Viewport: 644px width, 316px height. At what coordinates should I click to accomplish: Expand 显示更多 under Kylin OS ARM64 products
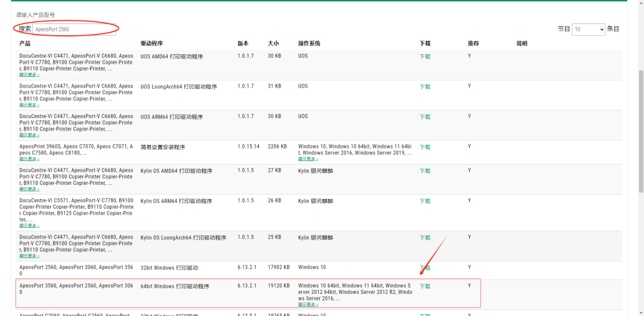pyautogui.click(x=29, y=226)
